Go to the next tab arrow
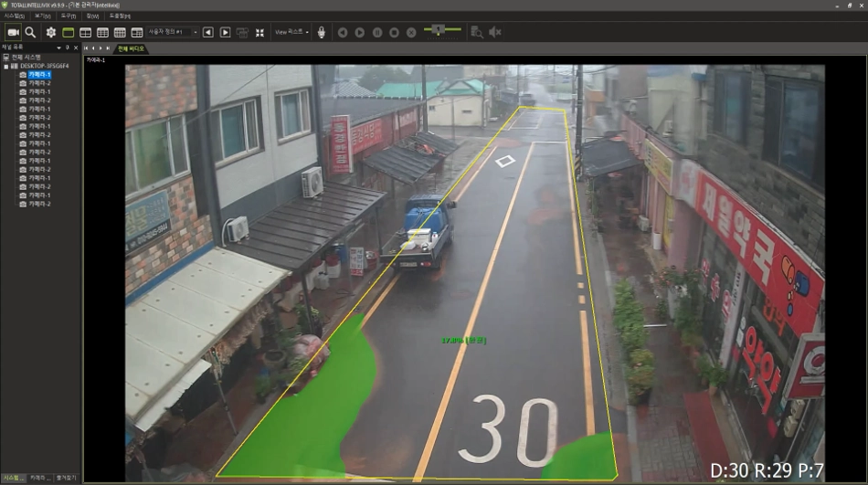 pyautogui.click(x=101, y=48)
